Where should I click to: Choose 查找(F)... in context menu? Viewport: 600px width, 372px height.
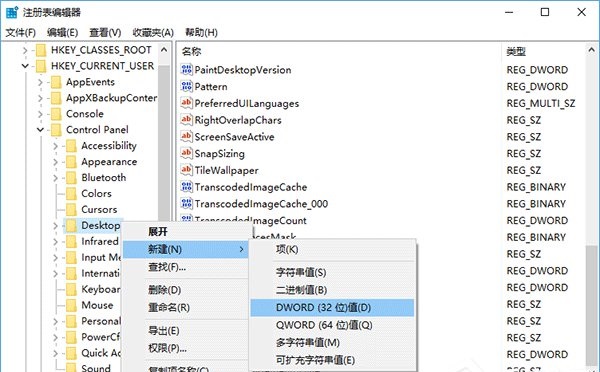tap(186, 267)
